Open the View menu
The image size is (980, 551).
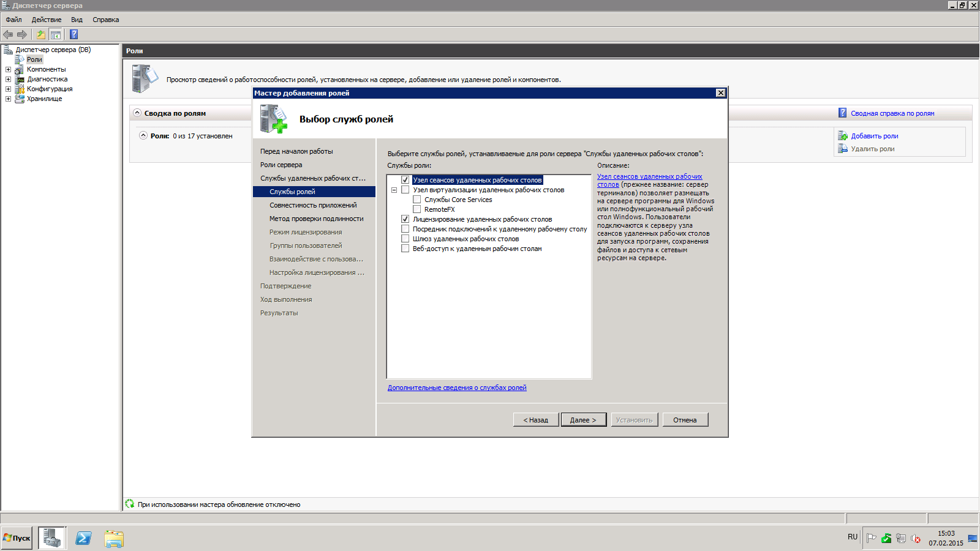coord(77,20)
